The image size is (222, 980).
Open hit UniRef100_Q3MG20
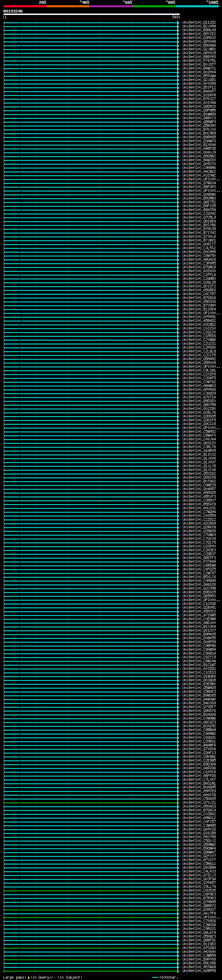coord(199,38)
